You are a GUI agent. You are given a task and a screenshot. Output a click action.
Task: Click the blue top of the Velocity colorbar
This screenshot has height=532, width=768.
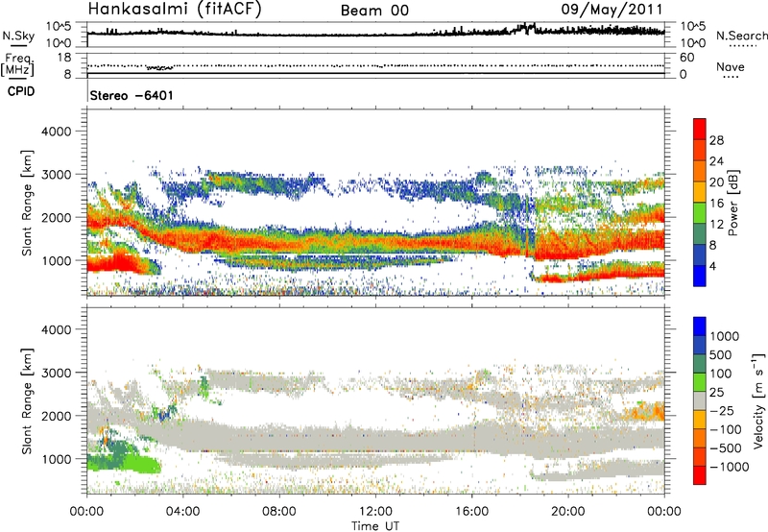[x=700, y=326]
